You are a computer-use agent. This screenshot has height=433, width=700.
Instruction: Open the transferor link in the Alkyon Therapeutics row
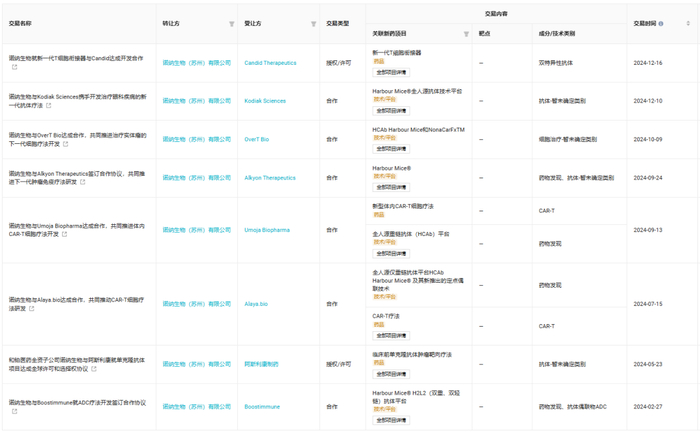196,178
